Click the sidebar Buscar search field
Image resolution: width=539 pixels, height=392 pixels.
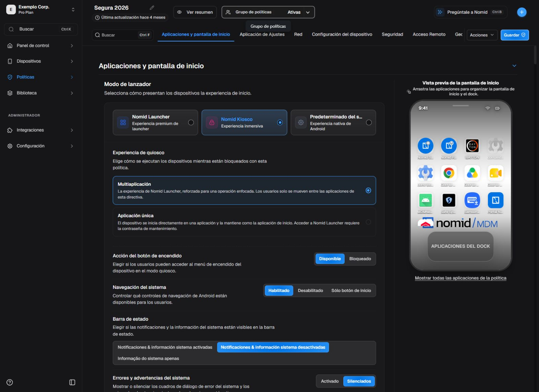point(41,29)
